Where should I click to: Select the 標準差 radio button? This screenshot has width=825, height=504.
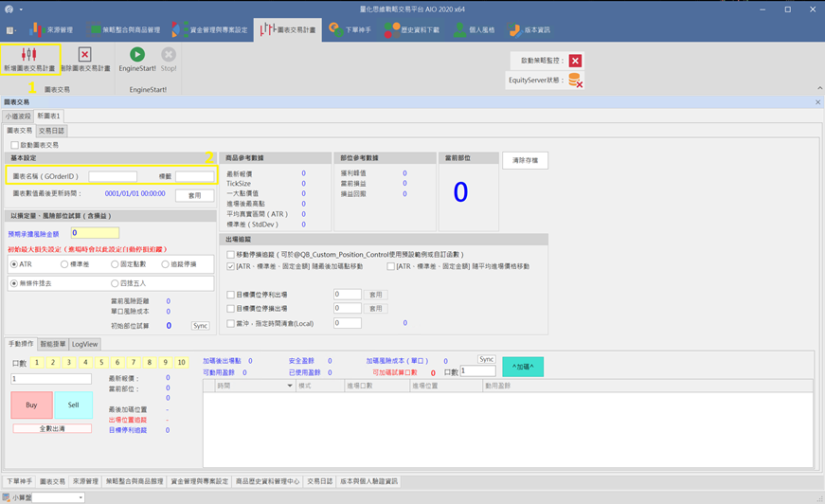point(64,264)
